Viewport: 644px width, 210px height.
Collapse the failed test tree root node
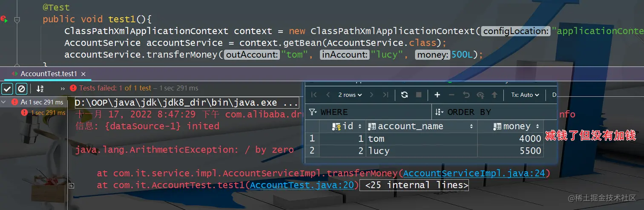tap(4, 102)
